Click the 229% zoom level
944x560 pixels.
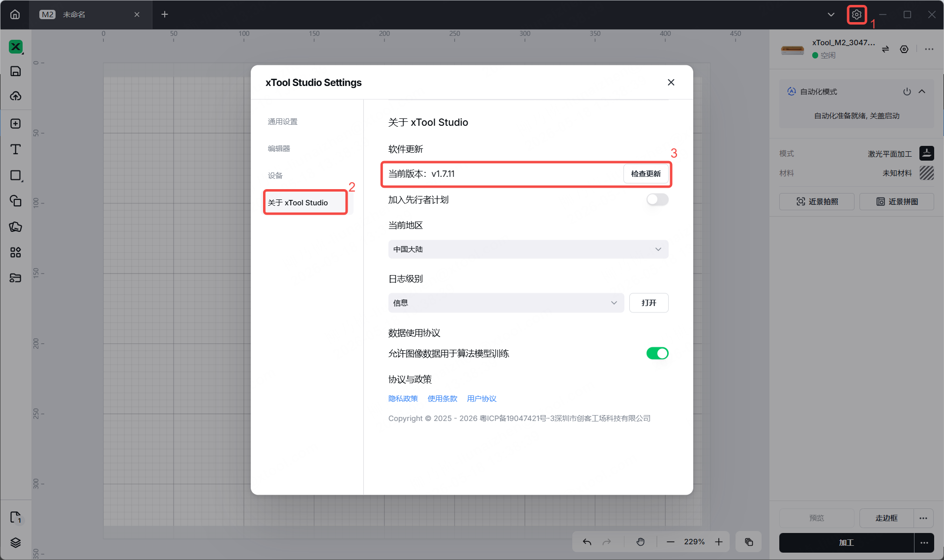point(695,542)
